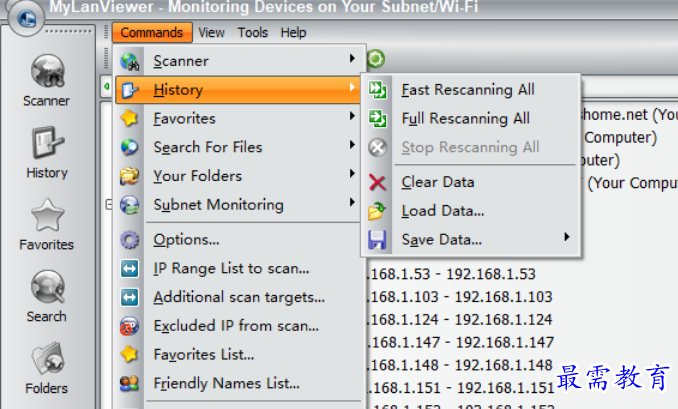Screen dimensions: 678x409
Task: Click the floppy disk Save Data icon
Action: 377,240
